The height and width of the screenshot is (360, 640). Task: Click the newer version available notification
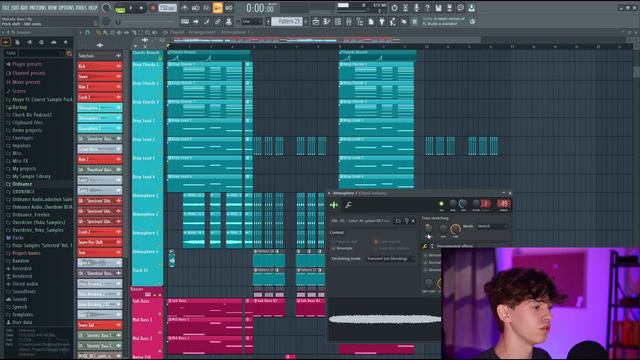pos(445,21)
